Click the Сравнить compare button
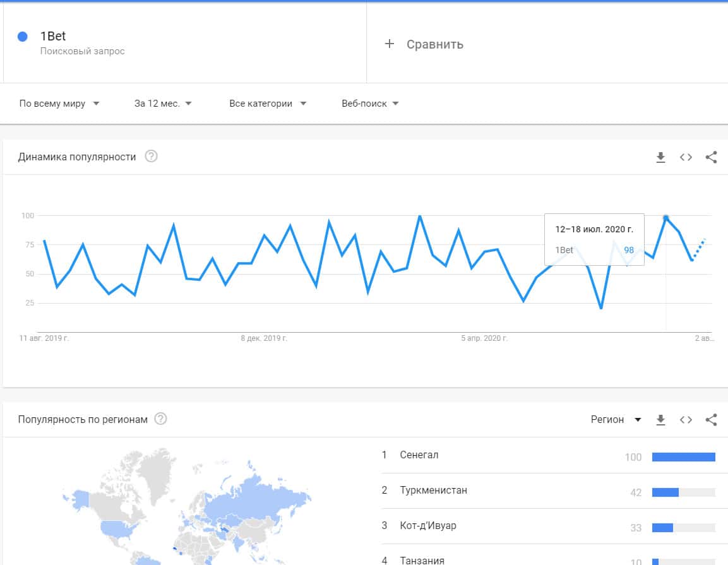This screenshot has height=565, width=728. pos(434,44)
